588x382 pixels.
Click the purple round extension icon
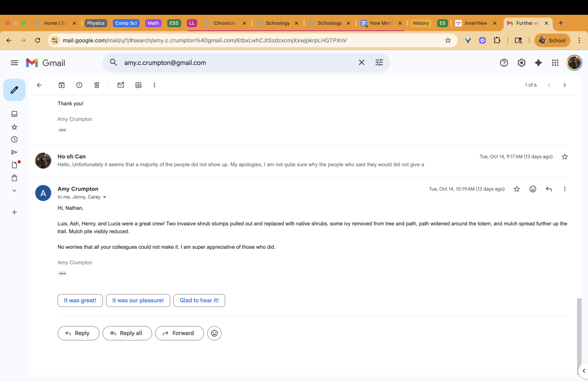[x=482, y=40]
